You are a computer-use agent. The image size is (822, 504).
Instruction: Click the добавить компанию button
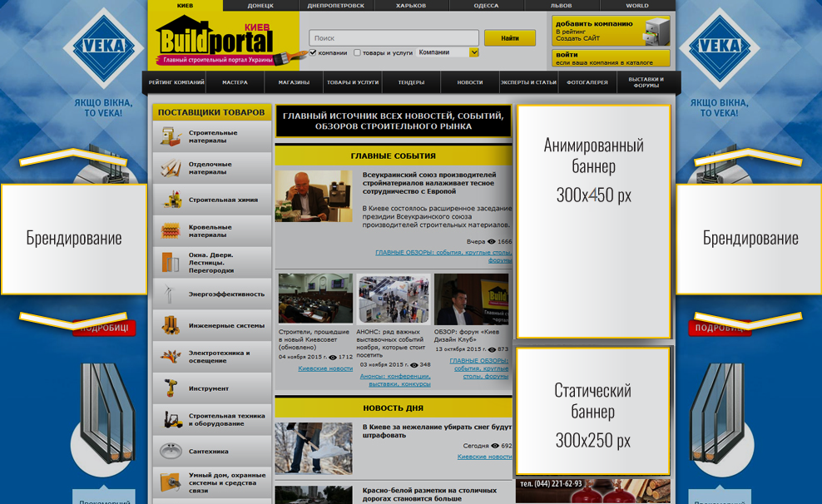(611, 31)
